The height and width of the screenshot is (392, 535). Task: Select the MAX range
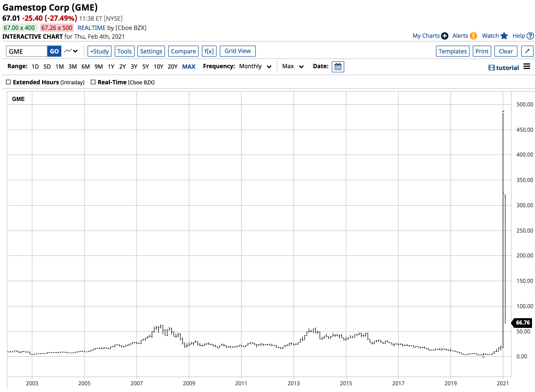pos(188,66)
